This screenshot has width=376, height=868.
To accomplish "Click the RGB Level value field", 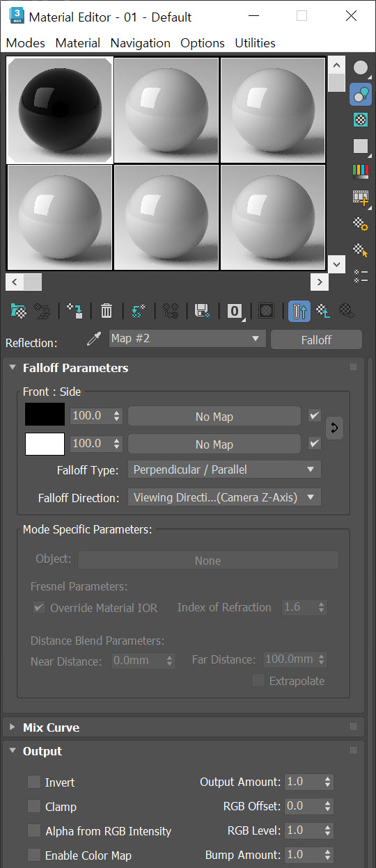I will click(x=304, y=830).
